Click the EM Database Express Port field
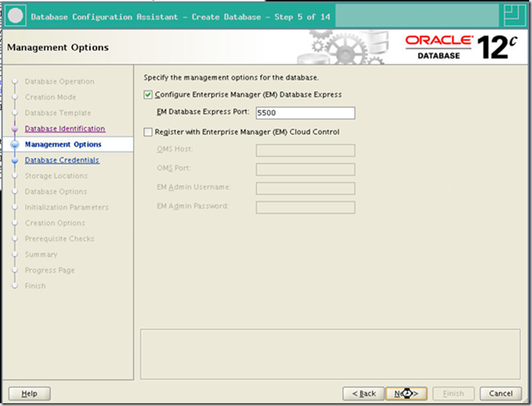The width and height of the screenshot is (532, 406). [x=306, y=113]
